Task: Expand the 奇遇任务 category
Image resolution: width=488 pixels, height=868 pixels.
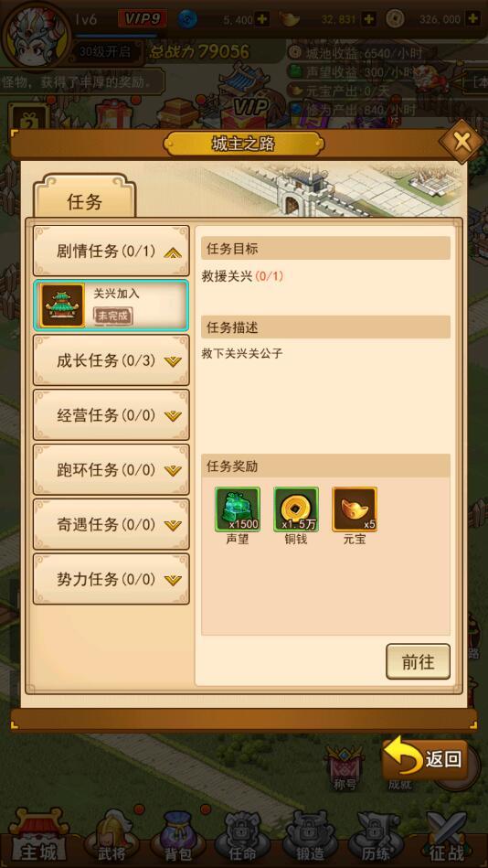Action: tap(111, 525)
